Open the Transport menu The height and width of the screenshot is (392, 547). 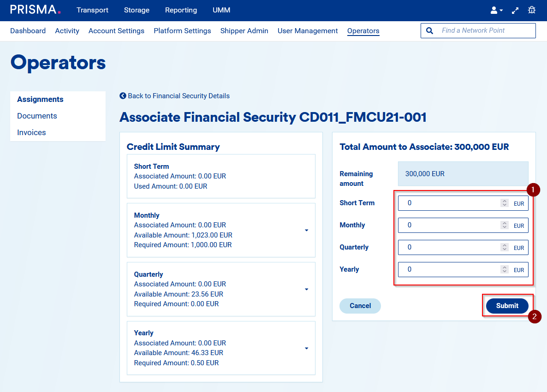pos(92,10)
